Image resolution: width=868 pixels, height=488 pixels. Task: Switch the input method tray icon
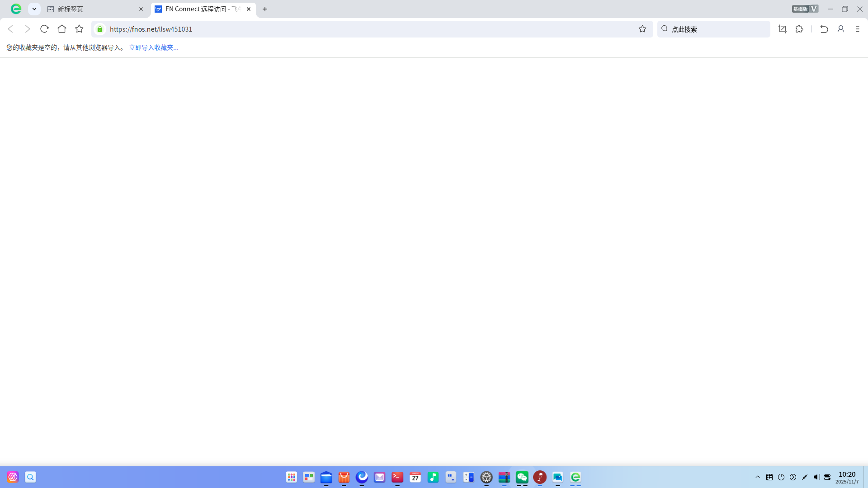coord(769,477)
